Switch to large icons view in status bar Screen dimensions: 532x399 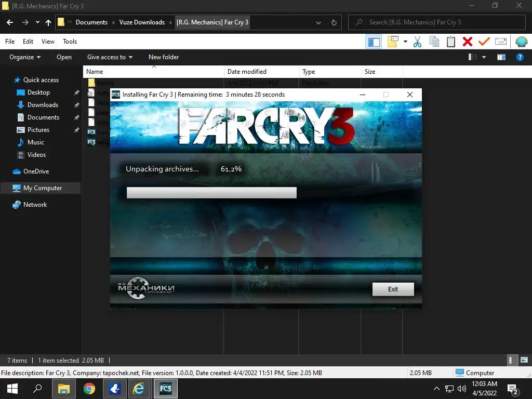[524, 361]
